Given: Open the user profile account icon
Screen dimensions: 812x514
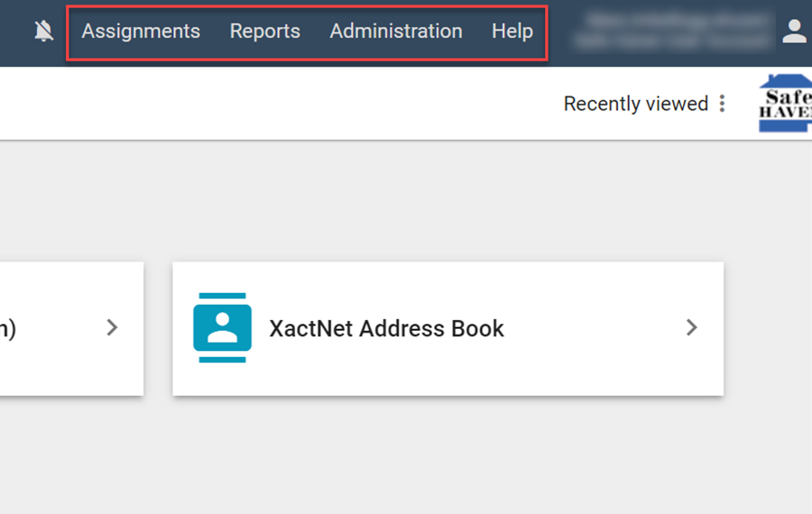Looking at the screenshot, I should pos(794,32).
